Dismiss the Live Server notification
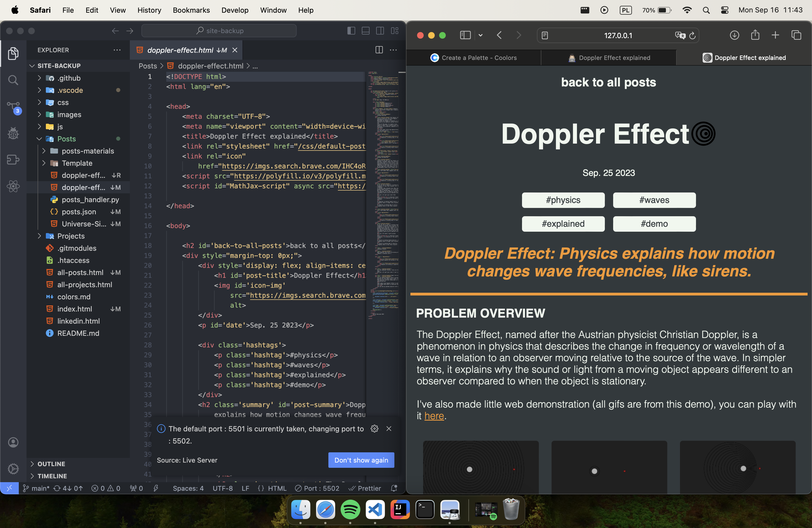The image size is (812, 528). tap(389, 429)
